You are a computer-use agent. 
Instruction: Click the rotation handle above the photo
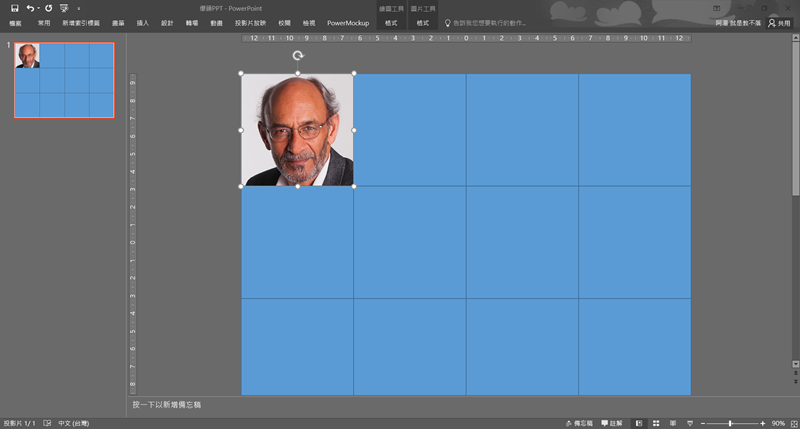tap(298, 56)
